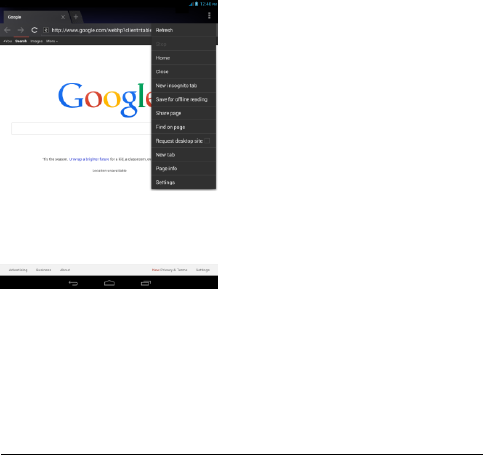This screenshot has width=483, height=455.
Task: Open Android recent apps button
Action: pyautogui.click(x=146, y=283)
